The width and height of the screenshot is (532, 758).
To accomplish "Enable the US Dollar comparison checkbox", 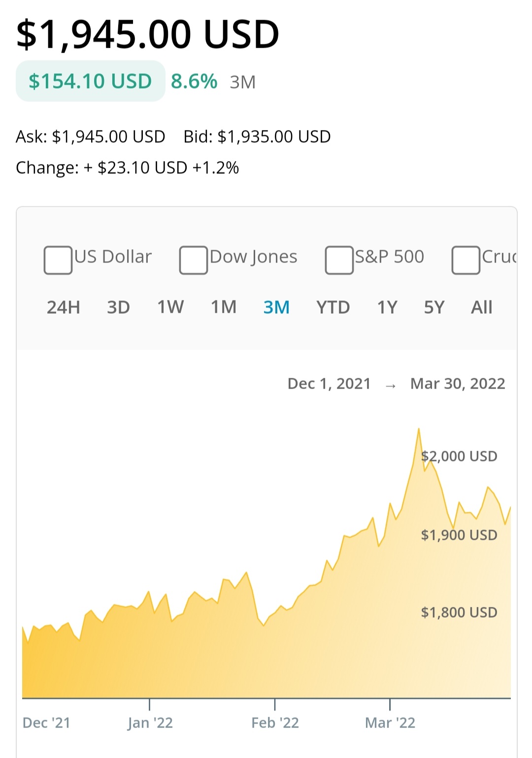I will [x=58, y=260].
